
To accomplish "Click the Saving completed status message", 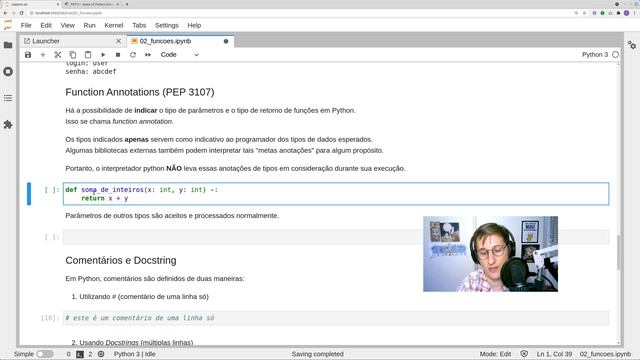I will [x=318, y=354].
